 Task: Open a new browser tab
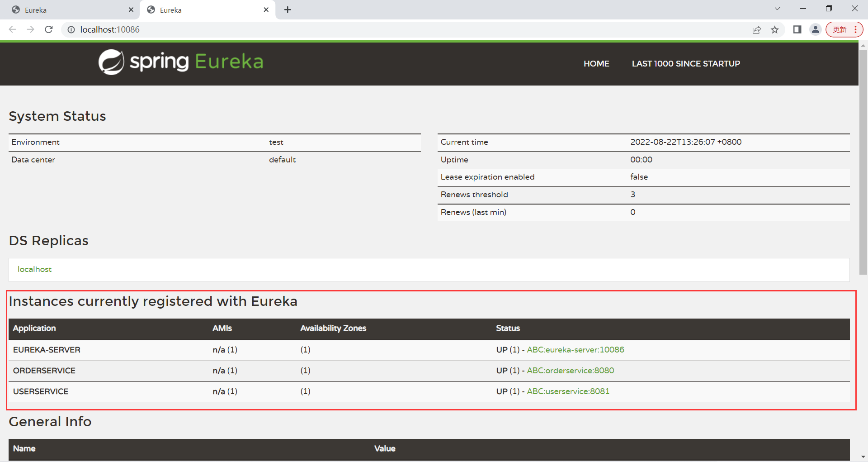(288, 10)
